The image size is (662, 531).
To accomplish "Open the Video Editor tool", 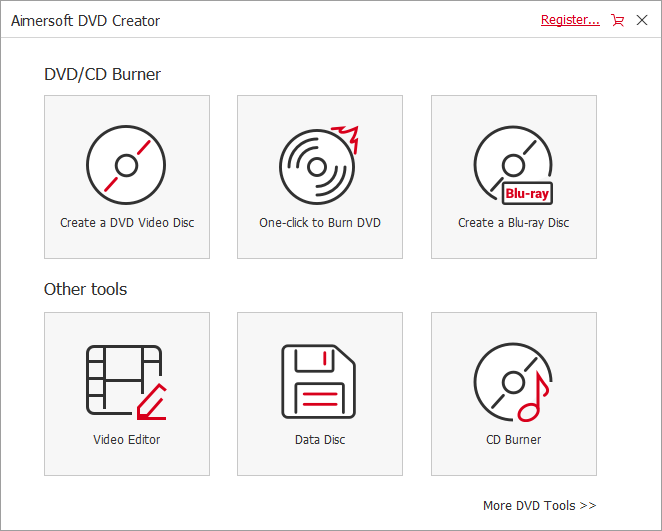I will (127, 394).
